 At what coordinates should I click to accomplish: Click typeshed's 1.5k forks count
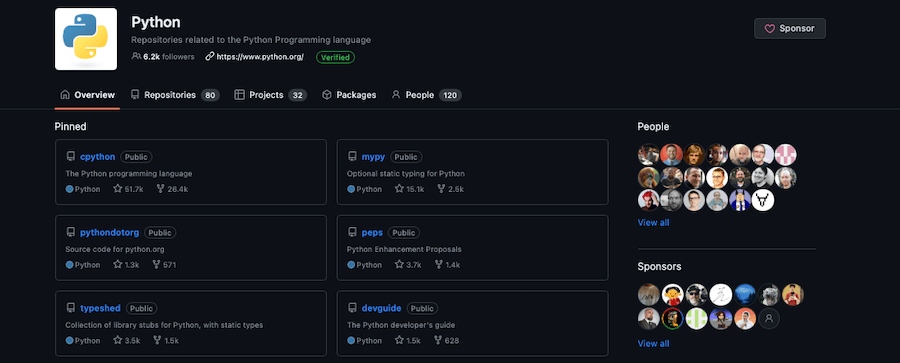click(x=166, y=340)
